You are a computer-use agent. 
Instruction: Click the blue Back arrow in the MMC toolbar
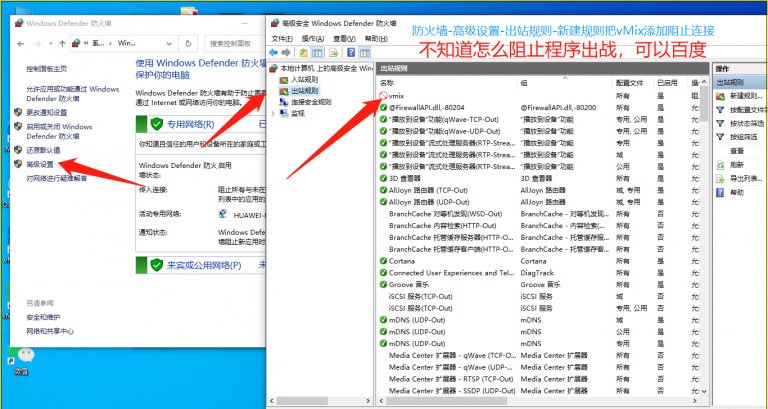(273, 52)
